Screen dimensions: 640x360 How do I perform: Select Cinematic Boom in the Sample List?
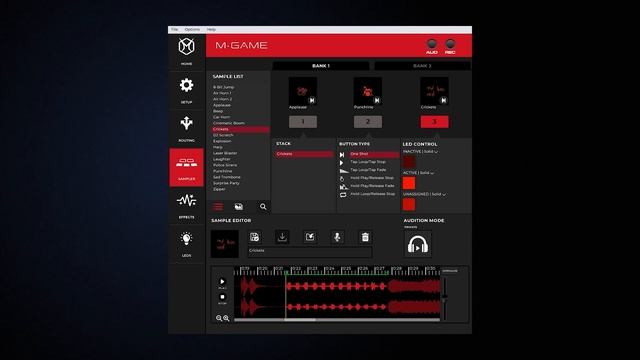(229, 123)
